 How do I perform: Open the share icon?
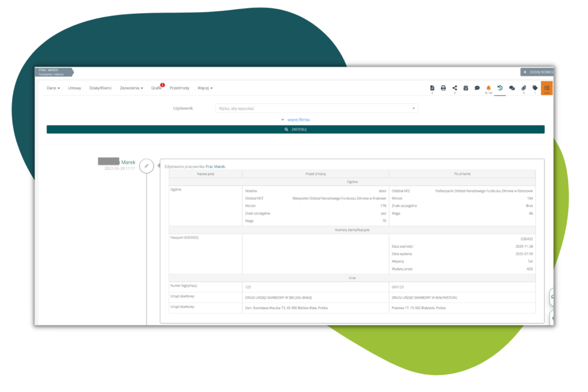point(455,88)
